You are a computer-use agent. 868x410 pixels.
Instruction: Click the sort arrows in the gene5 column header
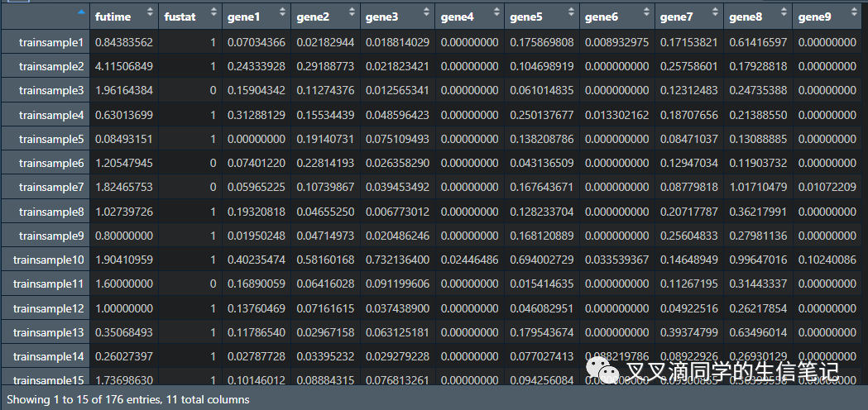tap(571, 12)
